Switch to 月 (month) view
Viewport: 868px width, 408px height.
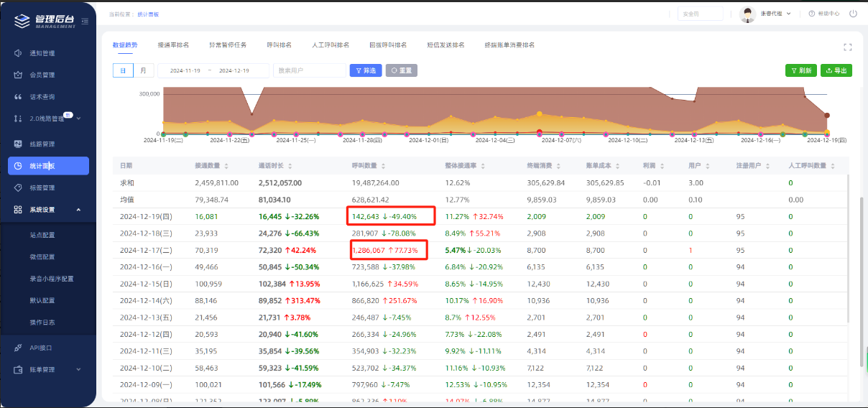[x=144, y=70]
